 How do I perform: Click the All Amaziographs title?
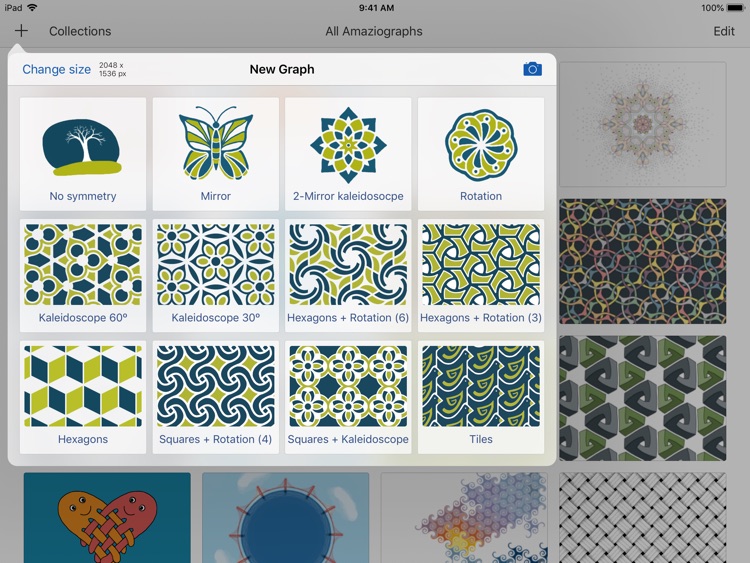374,31
